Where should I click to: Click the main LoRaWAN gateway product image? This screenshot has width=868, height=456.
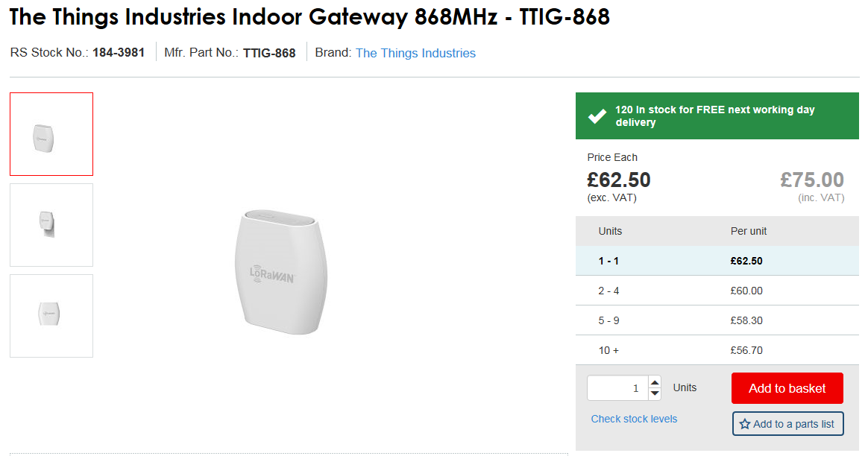tap(281, 272)
